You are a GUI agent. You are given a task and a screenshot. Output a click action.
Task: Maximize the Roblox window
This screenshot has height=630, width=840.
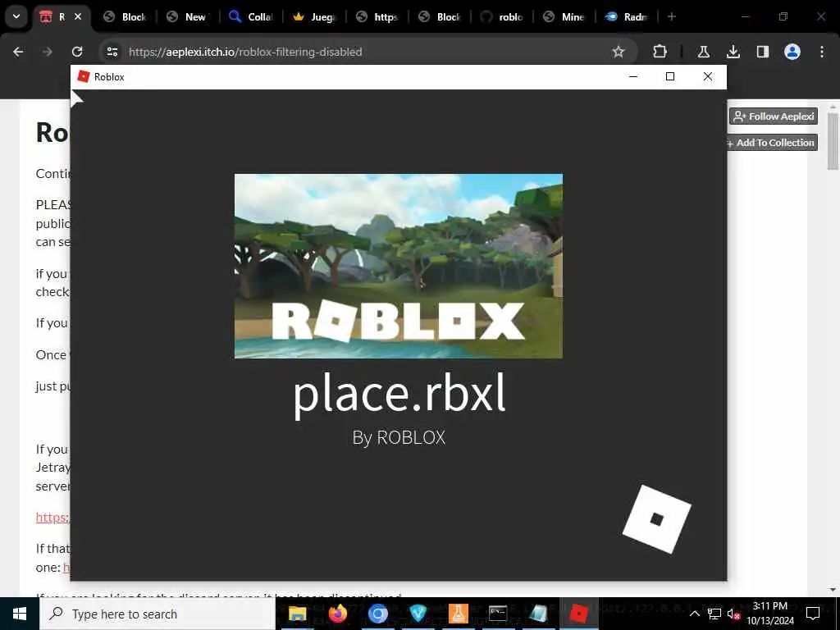point(669,76)
